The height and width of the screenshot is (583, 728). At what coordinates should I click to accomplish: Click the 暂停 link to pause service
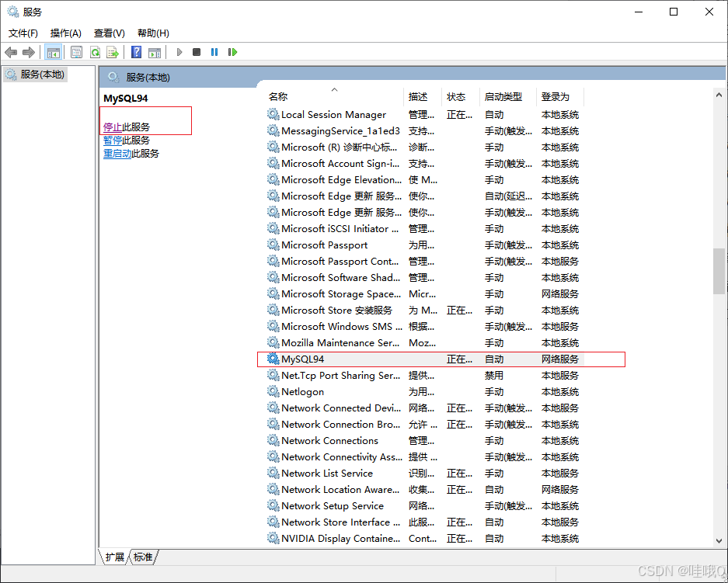coord(113,140)
